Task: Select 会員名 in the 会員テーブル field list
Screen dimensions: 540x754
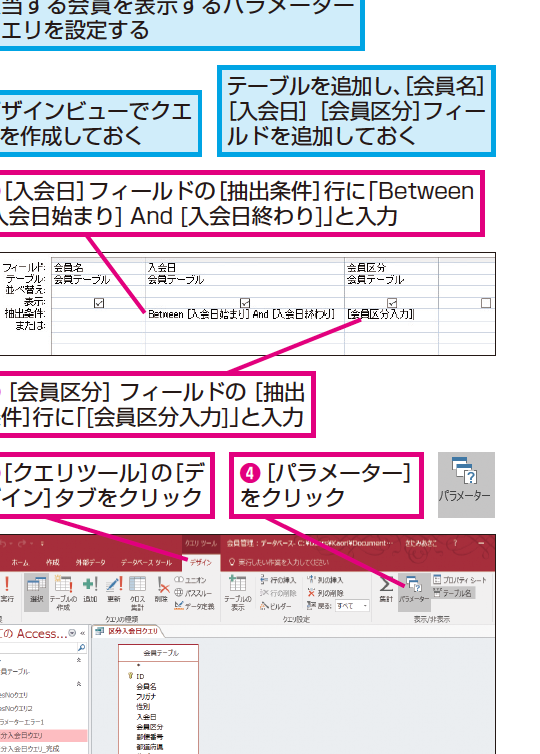Action: pos(146,686)
